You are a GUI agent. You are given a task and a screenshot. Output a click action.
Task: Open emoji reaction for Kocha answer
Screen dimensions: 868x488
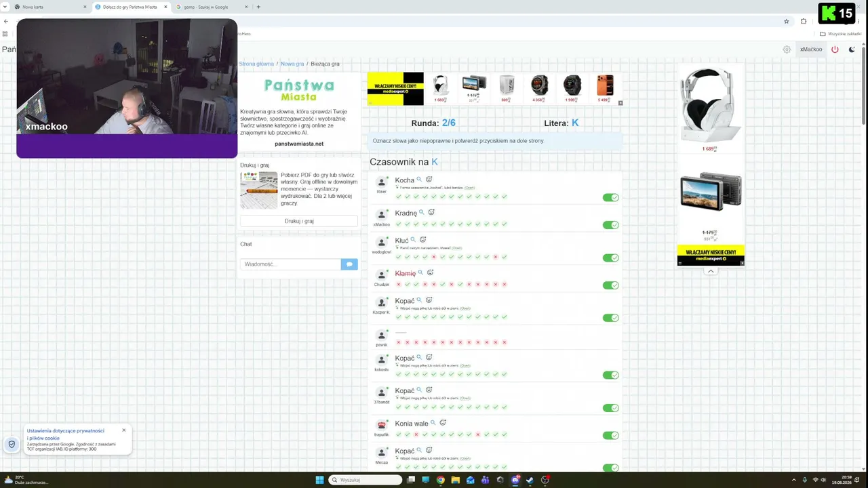tap(429, 180)
